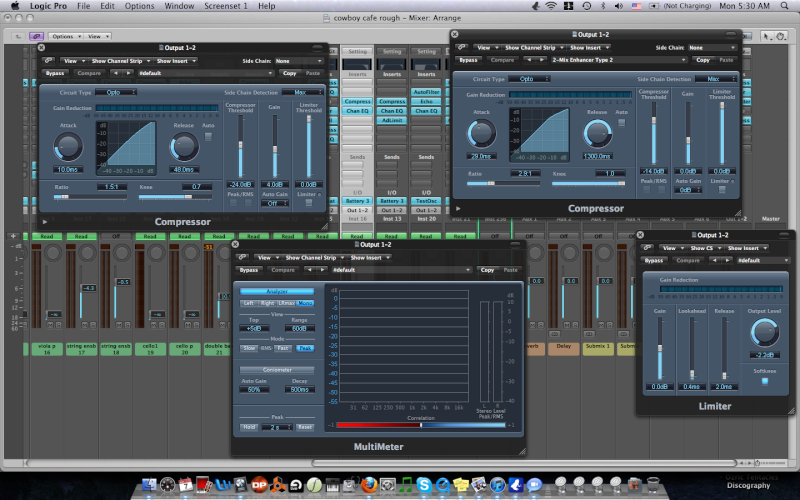This screenshot has height=500, width=800.
Task: Enable Limiter checkbox in right Compressor
Action: pos(722,189)
